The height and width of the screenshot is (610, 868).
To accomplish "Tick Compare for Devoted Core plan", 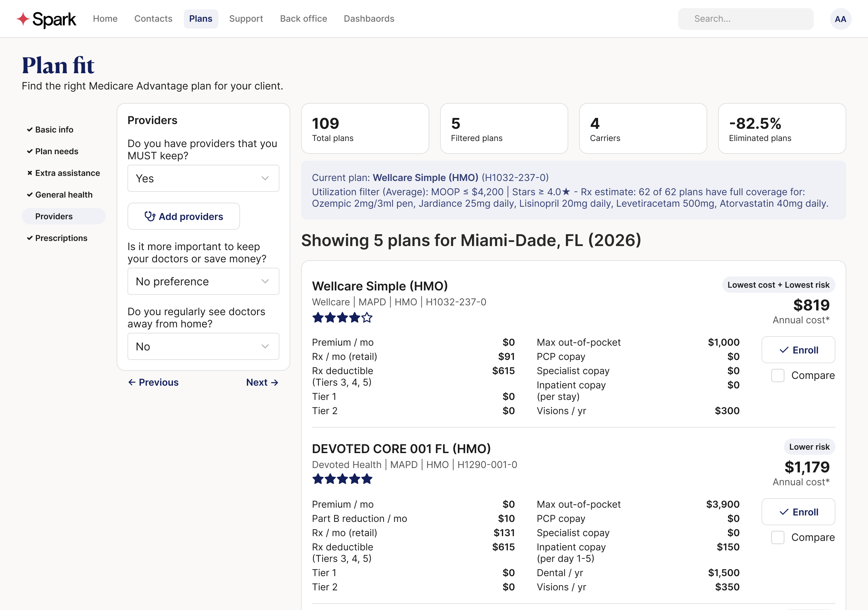I will click(x=777, y=537).
